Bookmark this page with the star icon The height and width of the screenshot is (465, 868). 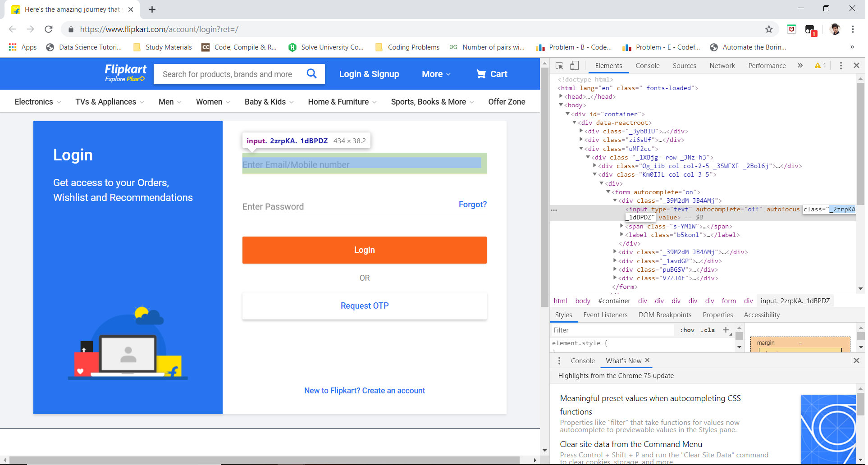click(769, 29)
